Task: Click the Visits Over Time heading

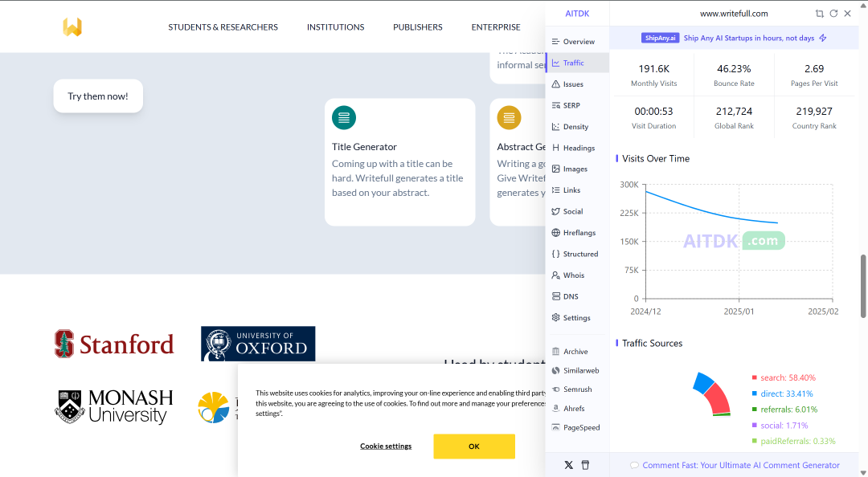Action: tap(656, 158)
